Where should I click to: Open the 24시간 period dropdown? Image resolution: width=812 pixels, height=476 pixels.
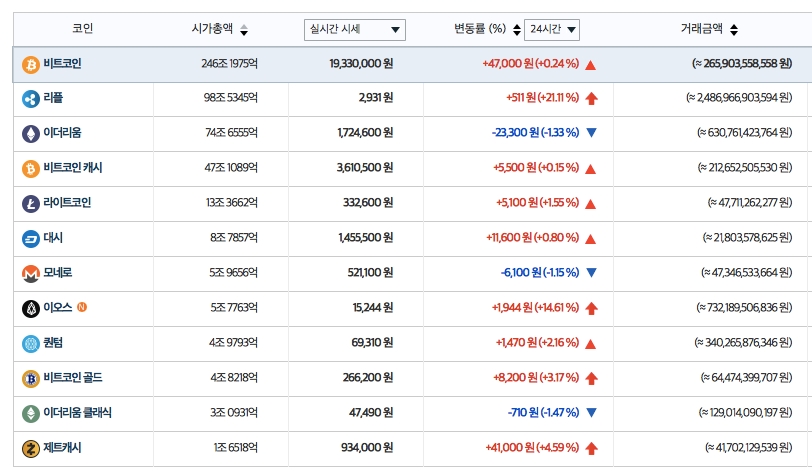coord(551,30)
